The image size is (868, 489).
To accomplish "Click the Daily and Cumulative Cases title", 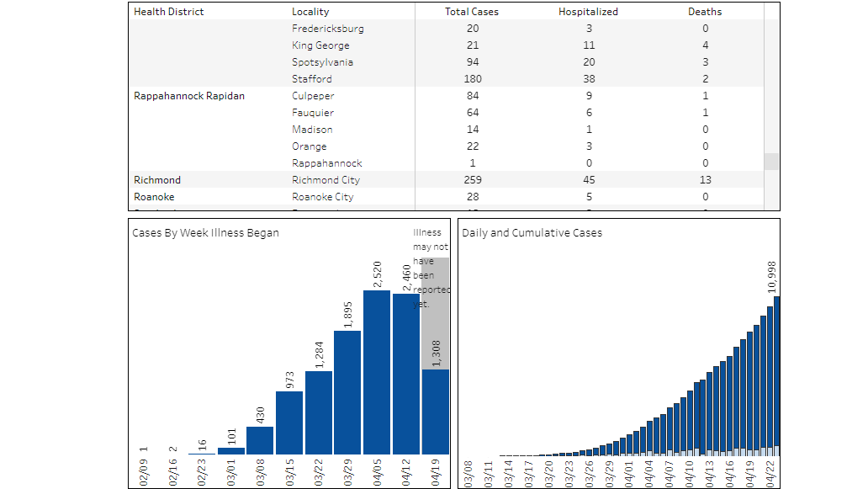I will [532, 233].
